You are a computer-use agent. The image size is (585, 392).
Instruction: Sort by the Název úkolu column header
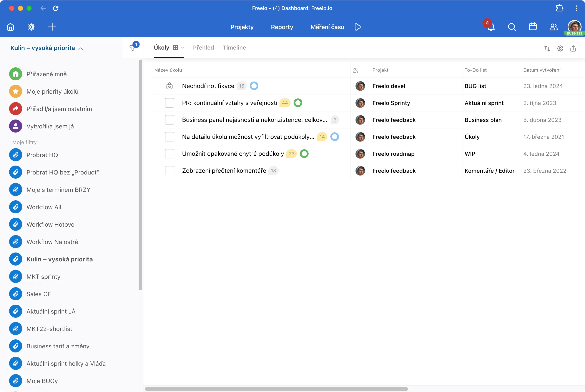pyautogui.click(x=168, y=70)
